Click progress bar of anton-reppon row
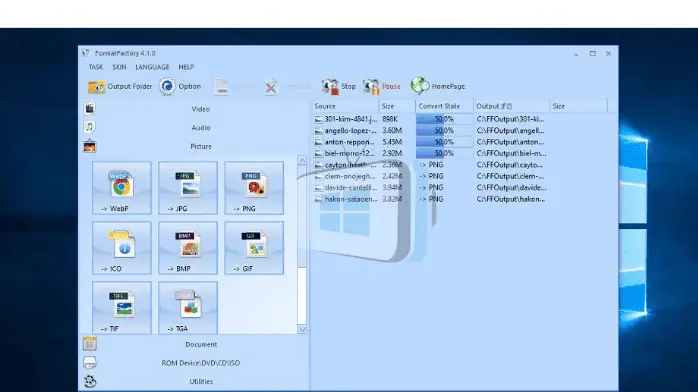 pos(444,142)
